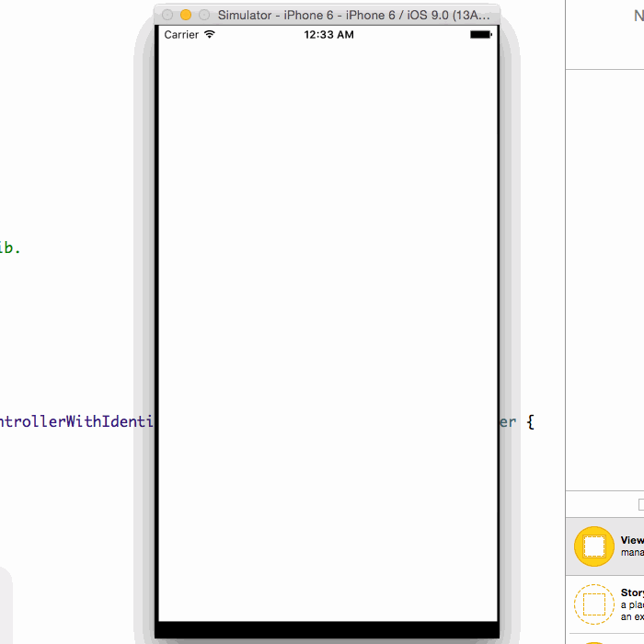Select the dashed Storyboard Reference icon
The width and height of the screenshot is (644, 644).
click(x=593, y=604)
